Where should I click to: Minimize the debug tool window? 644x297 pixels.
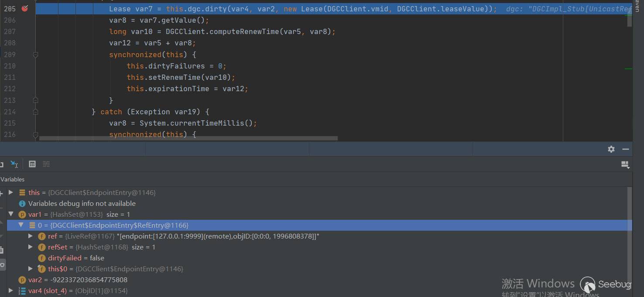pos(626,149)
